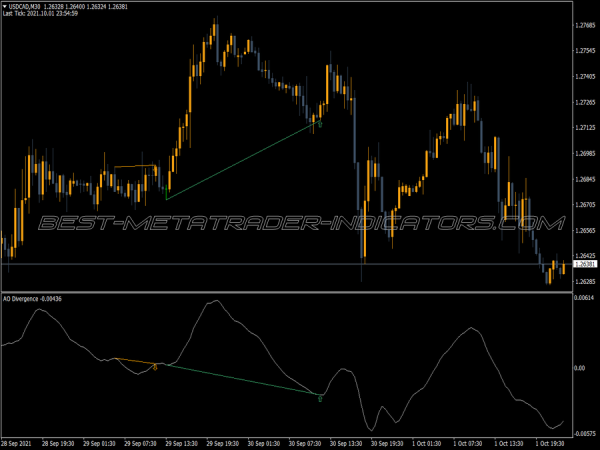Click the 1.26985 price scale label
The image size is (600, 450).
click(585, 153)
